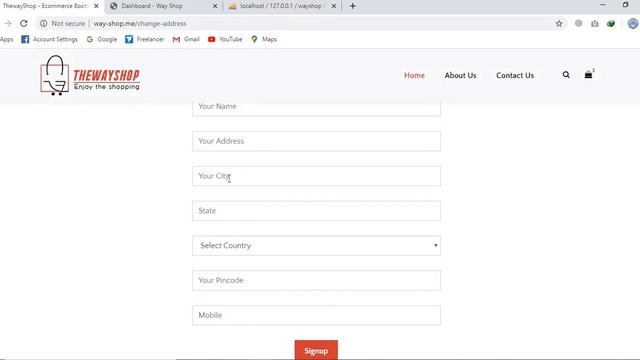This screenshot has width=640, height=360.
Task: Click the address bar URL
Action: (x=140, y=24)
